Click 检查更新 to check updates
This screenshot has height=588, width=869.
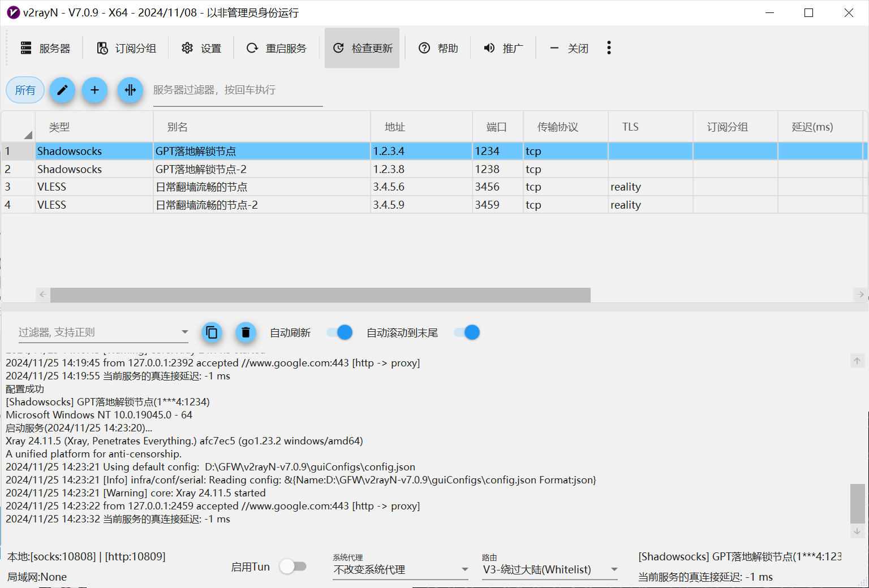pyautogui.click(x=362, y=49)
